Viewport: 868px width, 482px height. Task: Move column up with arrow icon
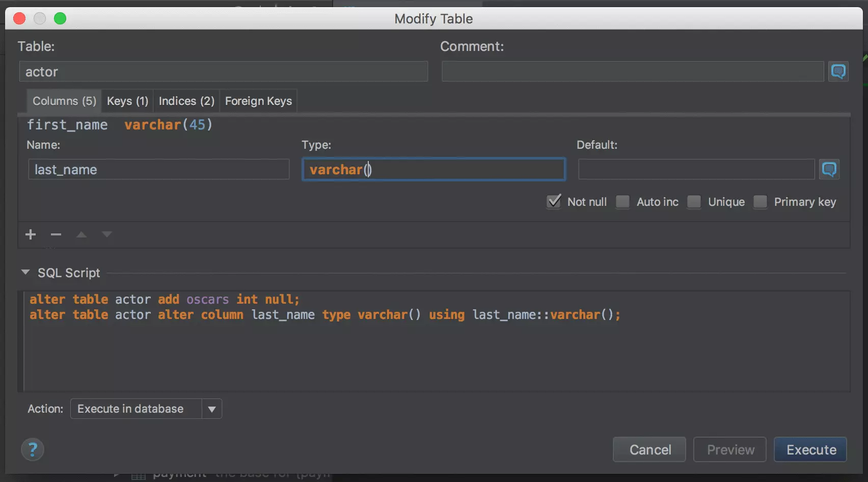click(x=82, y=234)
